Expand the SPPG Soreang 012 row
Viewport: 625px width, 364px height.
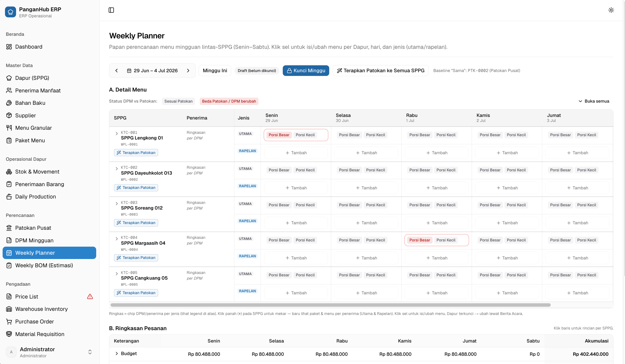(117, 204)
